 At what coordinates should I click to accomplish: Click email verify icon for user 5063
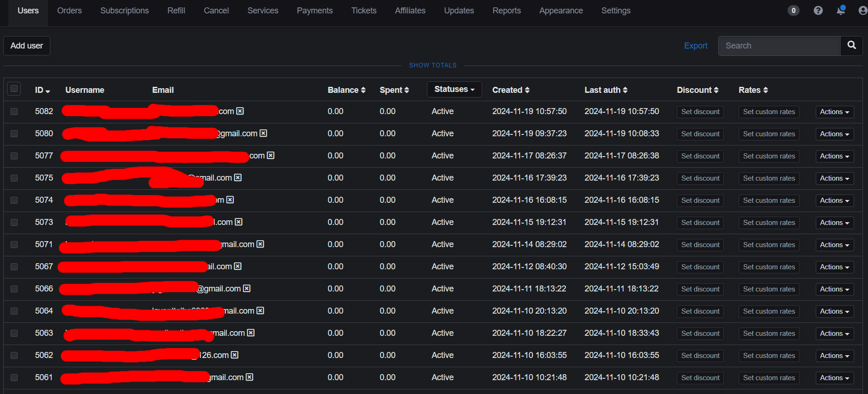coord(251,333)
